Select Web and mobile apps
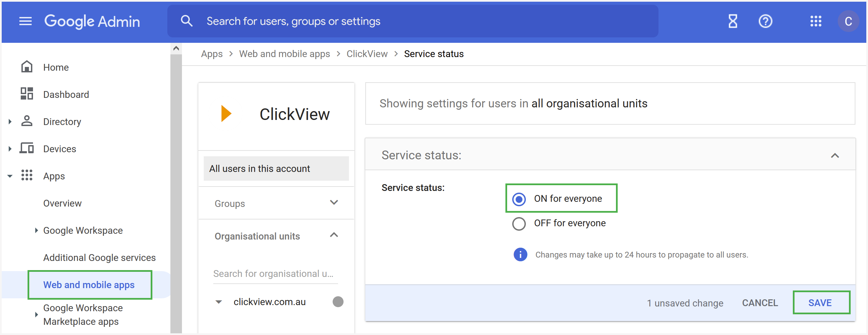Image resolution: width=868 pixels, height=335 pixels. coord(89,285)
